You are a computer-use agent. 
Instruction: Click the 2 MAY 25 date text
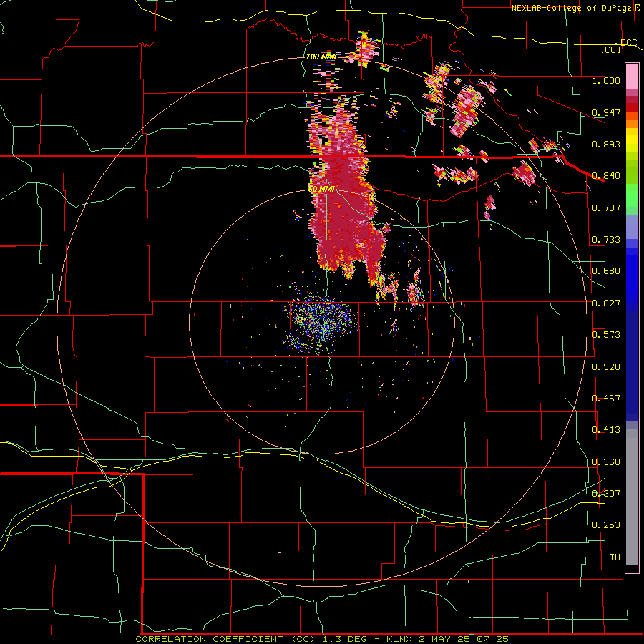446,639
